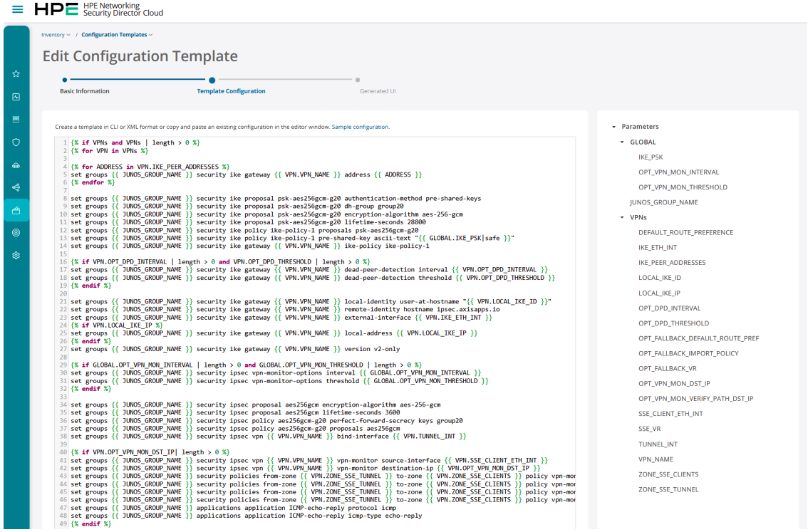Screen dimensions: 808x532
Task: Click 'Edit Configuration Template' heading
Action: tap(140, 56)
